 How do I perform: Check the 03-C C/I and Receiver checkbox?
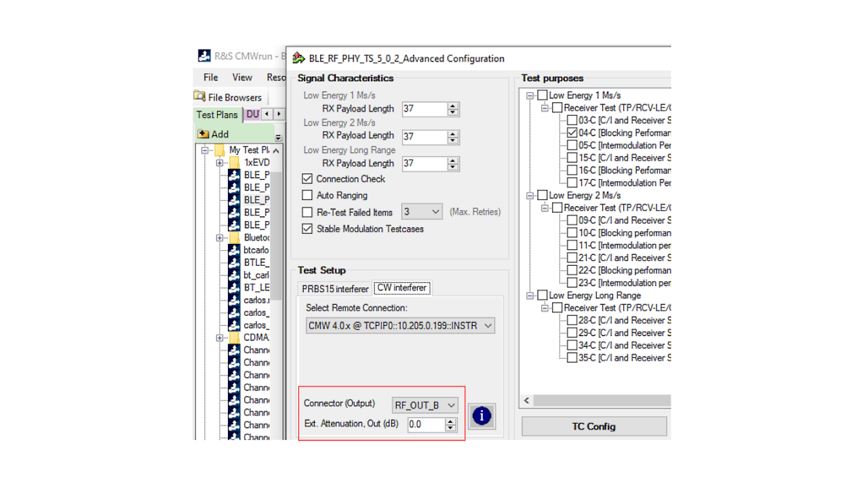572,121
